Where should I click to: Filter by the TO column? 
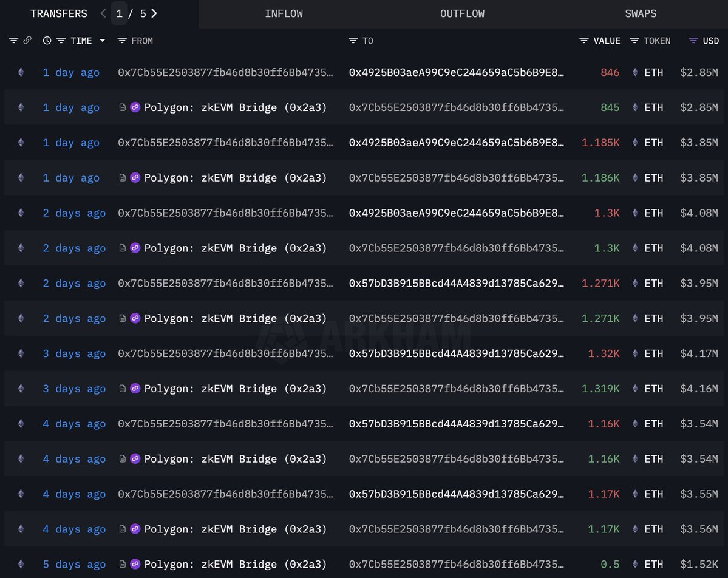pos(353,41)
